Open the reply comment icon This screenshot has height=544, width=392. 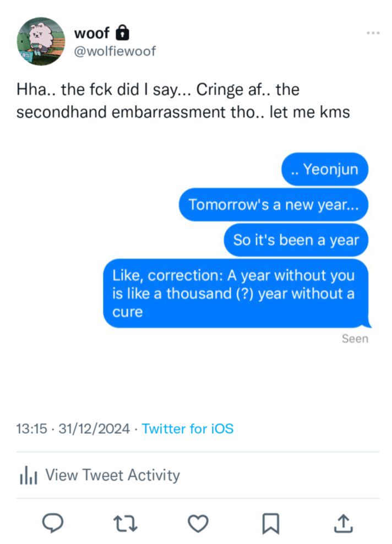[x=52, y=523]
